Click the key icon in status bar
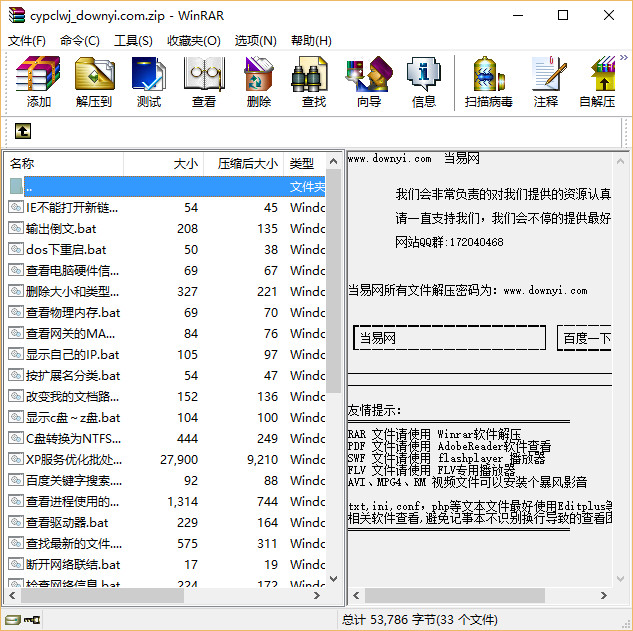The image size is (633, 631). [31, 619]
